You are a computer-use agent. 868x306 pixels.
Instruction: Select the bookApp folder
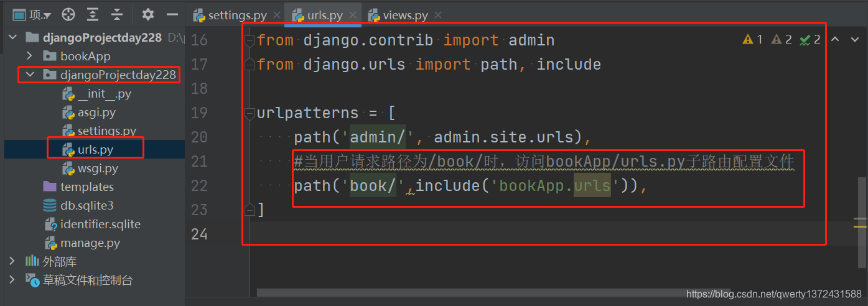coord(85,56)
